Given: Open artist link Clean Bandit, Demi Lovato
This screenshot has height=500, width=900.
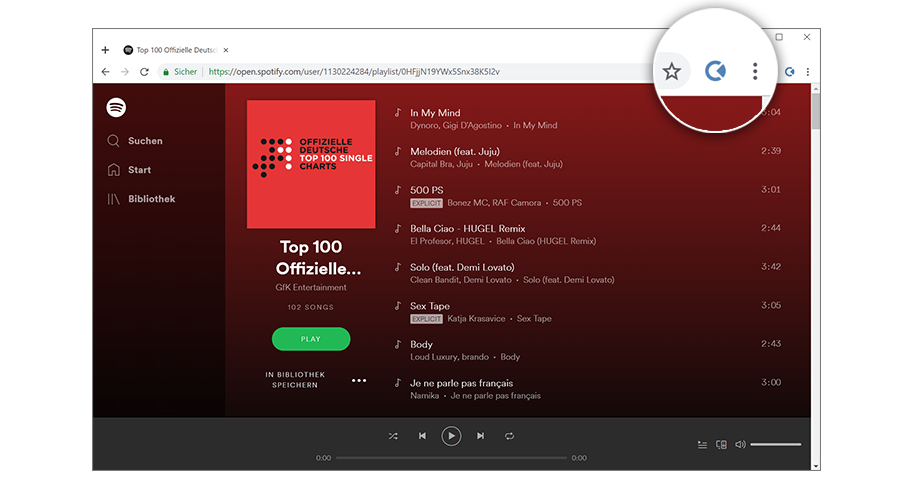Looking at the screenshot, I should pos(461,280).
